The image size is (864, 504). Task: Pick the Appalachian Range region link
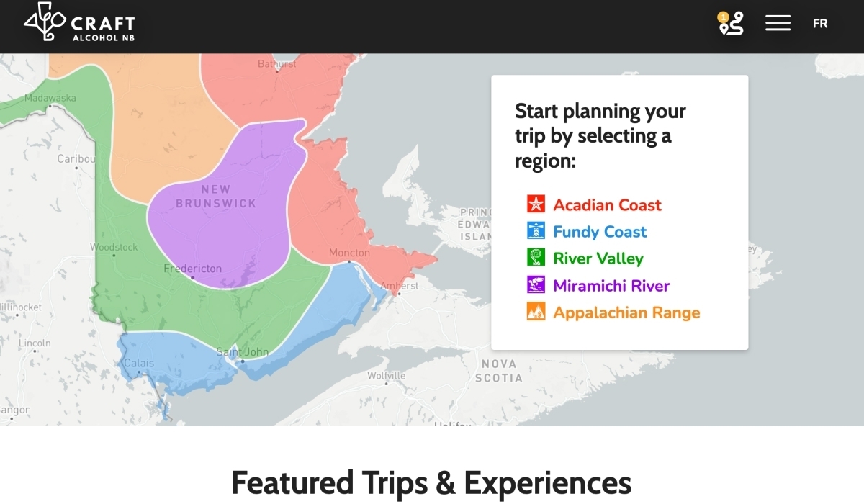[x=626, y=312]
